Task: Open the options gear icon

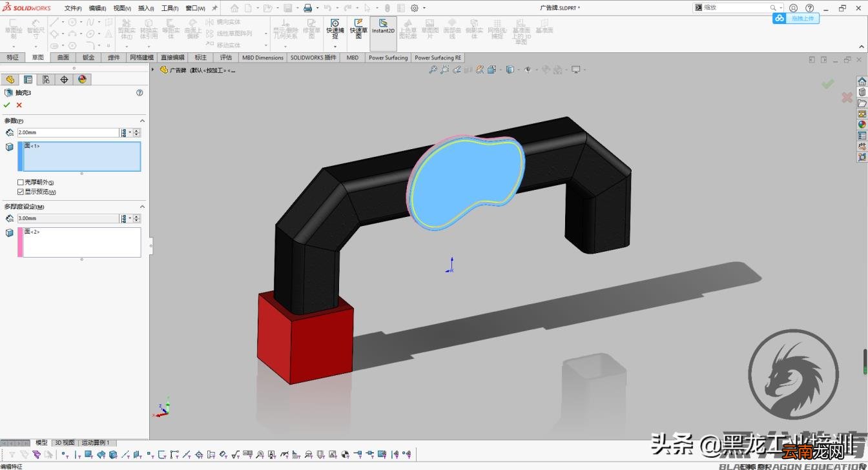Action: coord(415,8)
